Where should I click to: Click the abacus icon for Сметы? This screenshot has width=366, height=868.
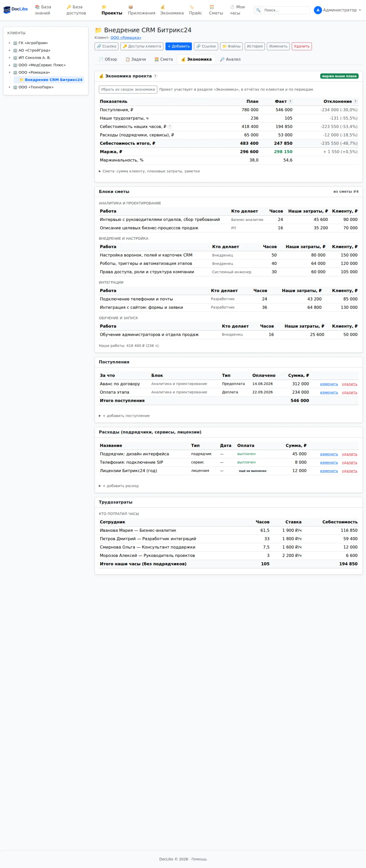(211, 7)
